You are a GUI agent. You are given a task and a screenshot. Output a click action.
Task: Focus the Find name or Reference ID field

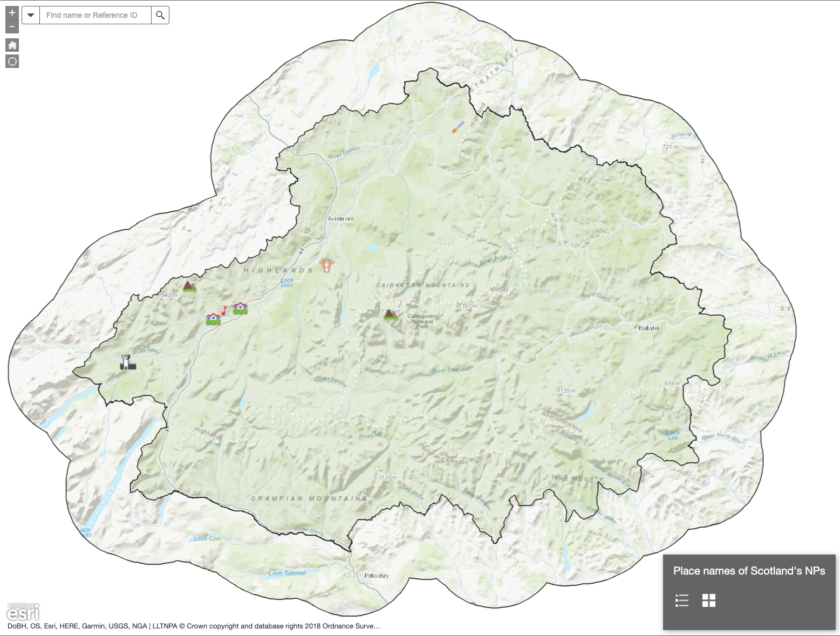tap(95, 15)
